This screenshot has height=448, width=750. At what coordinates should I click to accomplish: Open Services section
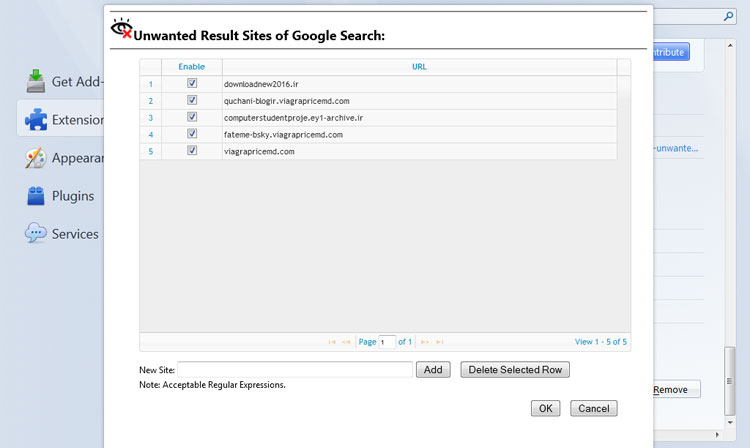[x=61, y=234]
